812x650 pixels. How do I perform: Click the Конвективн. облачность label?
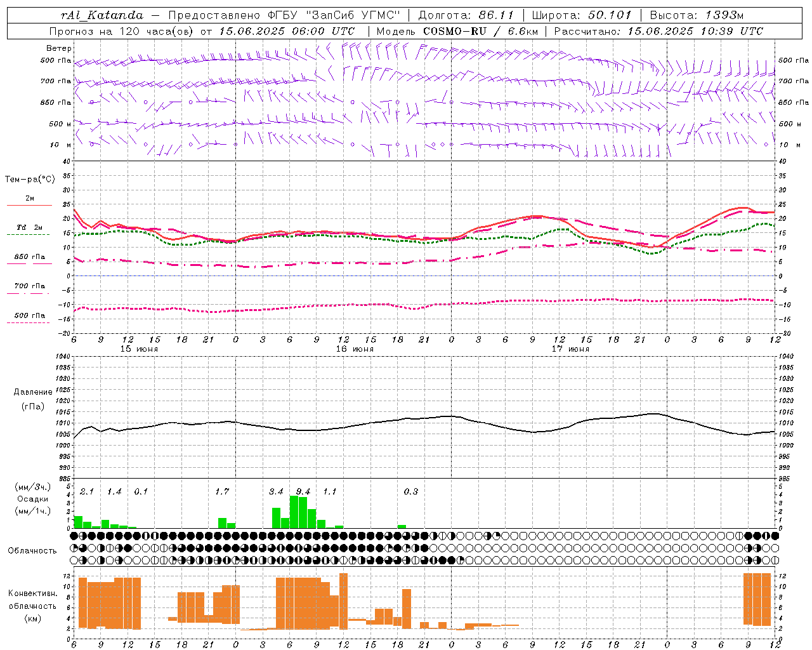[x=32, y=599]
